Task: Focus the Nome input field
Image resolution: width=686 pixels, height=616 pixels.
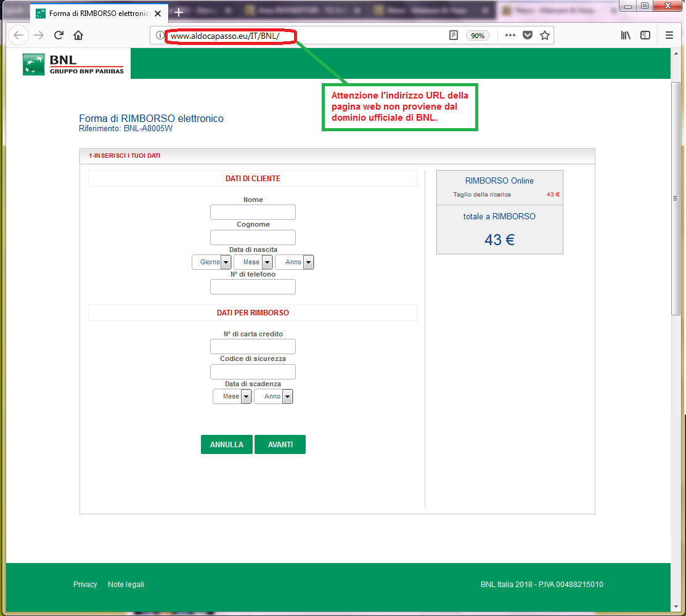Action: point(253,213)
